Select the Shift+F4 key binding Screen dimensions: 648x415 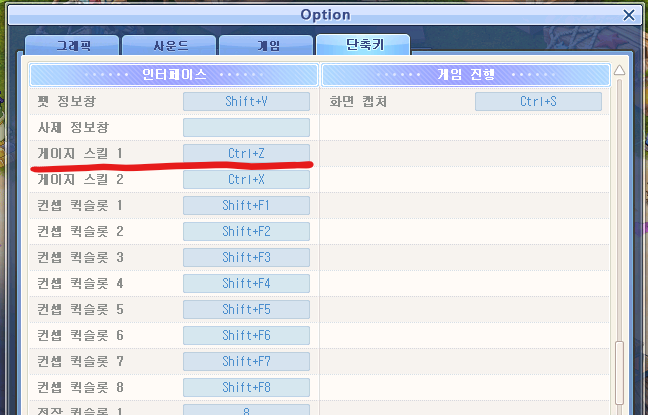coord(246,283)
